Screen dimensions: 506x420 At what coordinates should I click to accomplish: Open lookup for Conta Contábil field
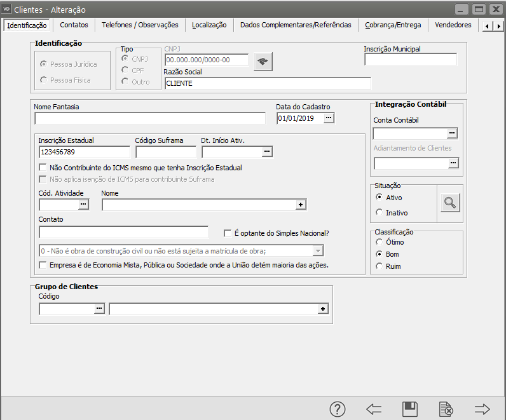[453, 133]
